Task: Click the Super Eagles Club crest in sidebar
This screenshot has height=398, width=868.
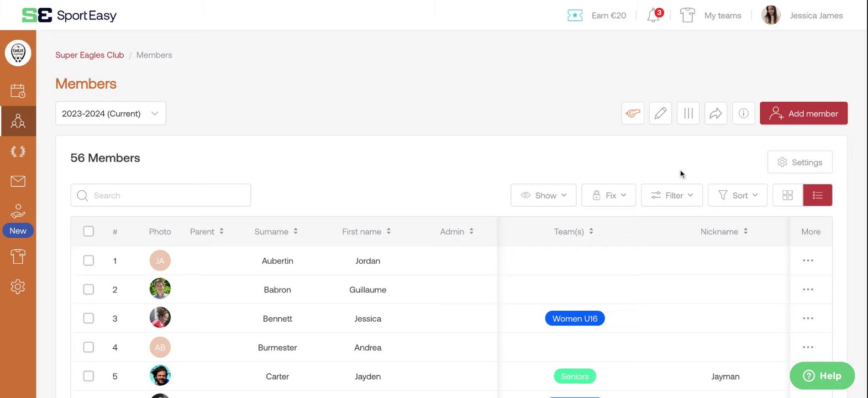Action: coord(18,53)
